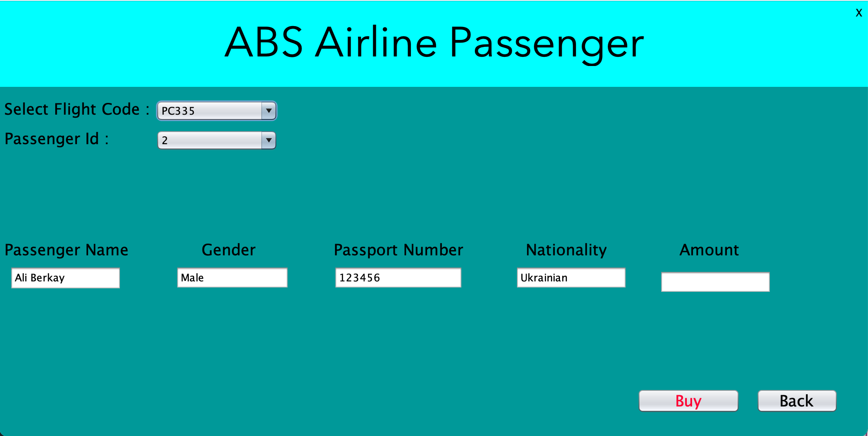This screenshot has height=436, width=868.
Task: Click the Amount column header
Action: (x=709, y=250)
